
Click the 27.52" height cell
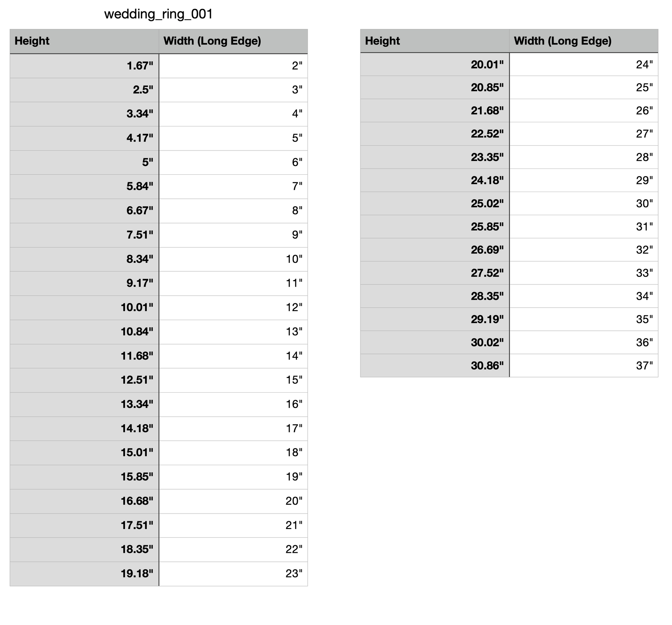tap(435, 273)
